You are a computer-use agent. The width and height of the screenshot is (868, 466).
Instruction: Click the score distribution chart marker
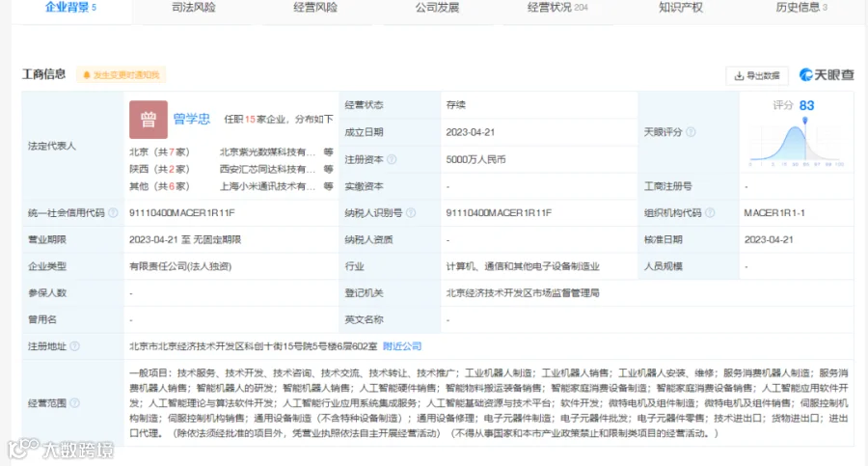pyautogui.click(x=805, y=121)
